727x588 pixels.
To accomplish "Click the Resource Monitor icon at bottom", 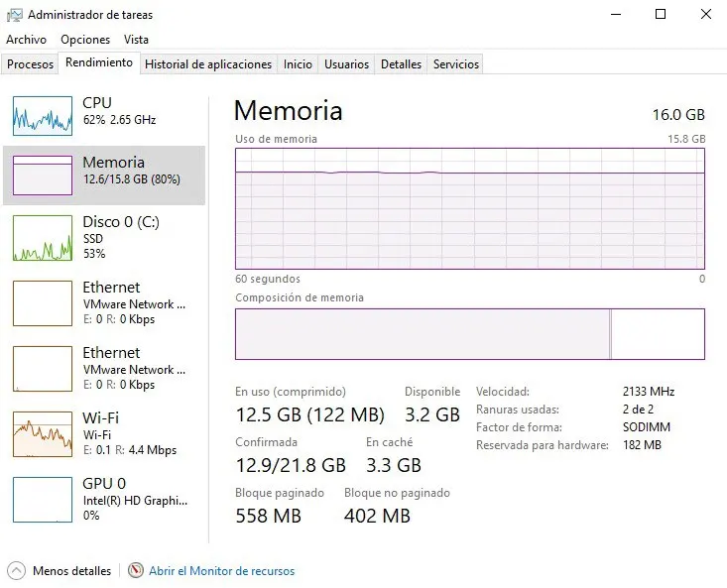I will pyautogui.click(x=136, y=571).
